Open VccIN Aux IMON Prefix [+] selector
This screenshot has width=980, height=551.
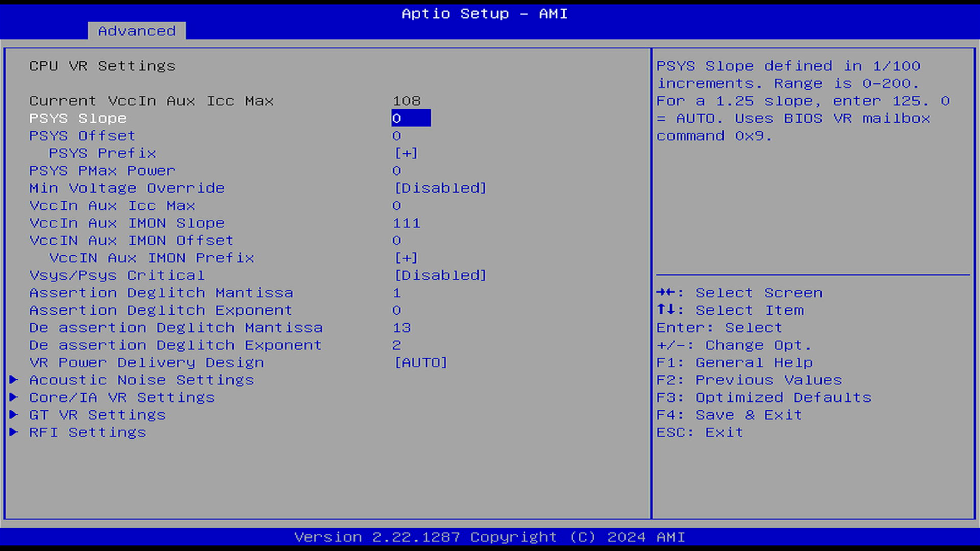click(406, 258)
